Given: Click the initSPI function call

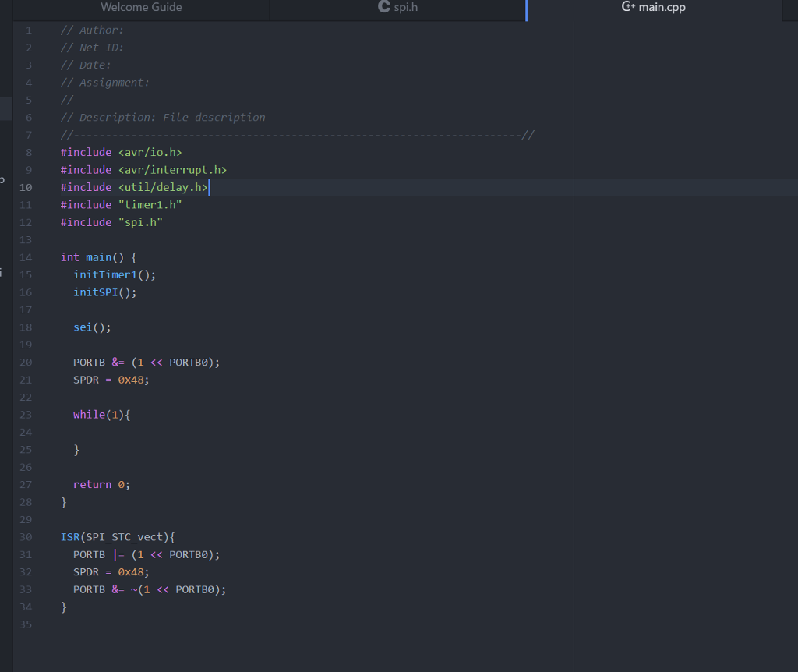Looking at the screenshot, I should pos(97,292).
